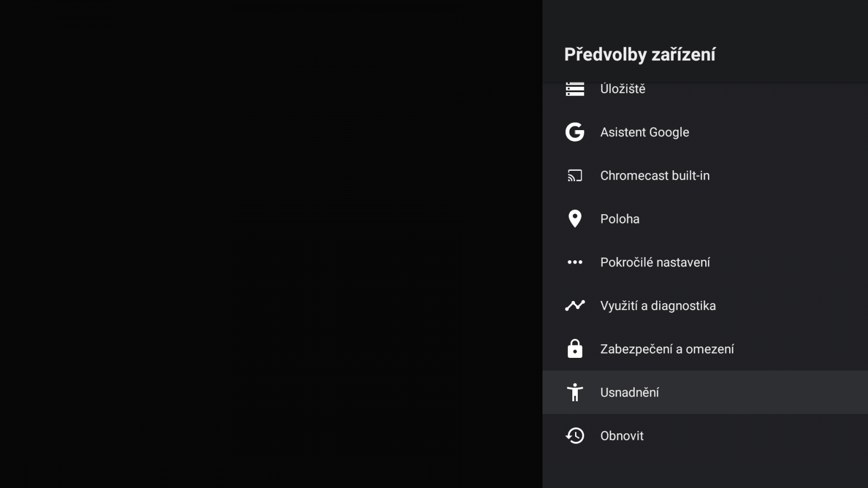This screenshot has width=868, height=488.
Task: Click the restore clock-arrow icon
Action: (575, 436)
